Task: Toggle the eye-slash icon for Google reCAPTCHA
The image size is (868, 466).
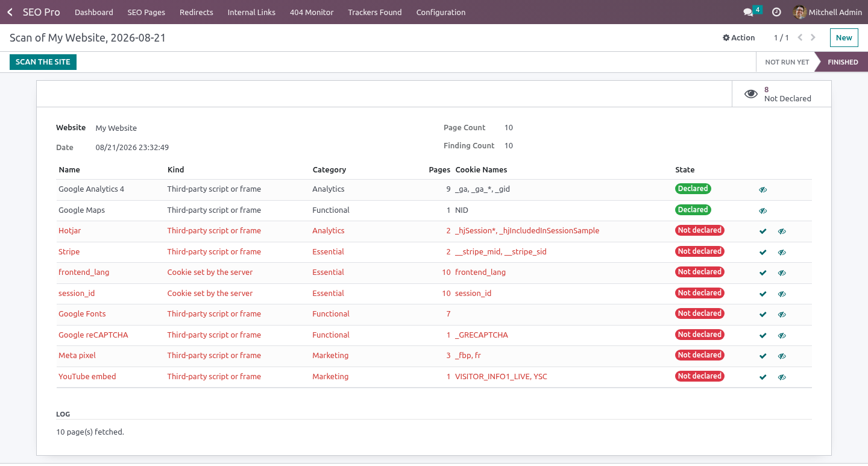Action: 782,336
